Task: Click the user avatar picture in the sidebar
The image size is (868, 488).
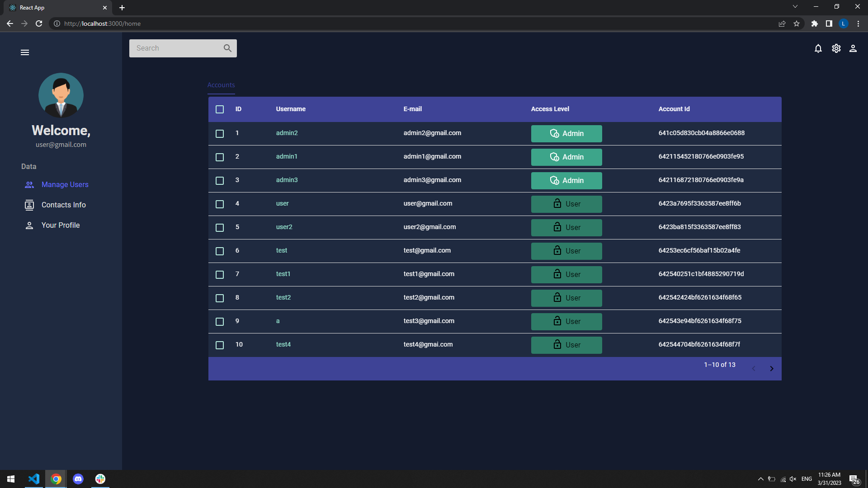Action: 61,95
